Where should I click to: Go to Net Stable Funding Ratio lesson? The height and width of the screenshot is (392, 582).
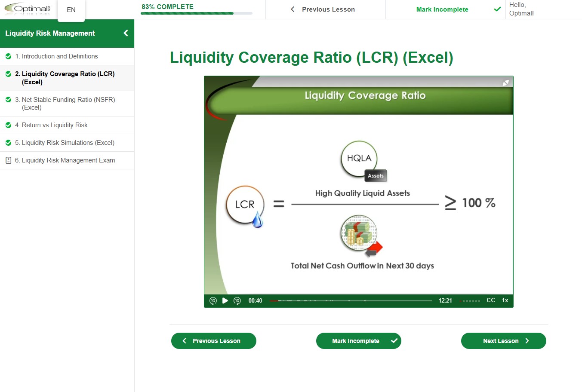(x=68, y=104)
